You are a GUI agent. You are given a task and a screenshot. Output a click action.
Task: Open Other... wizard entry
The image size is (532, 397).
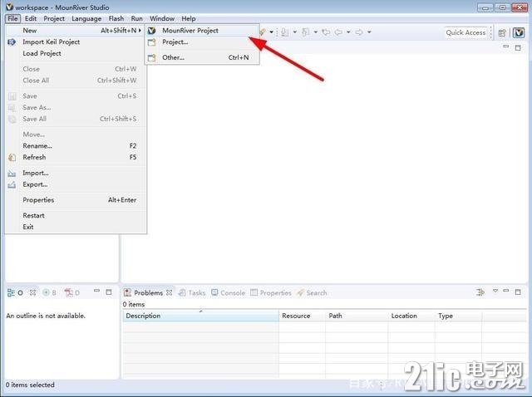[203, 57]
